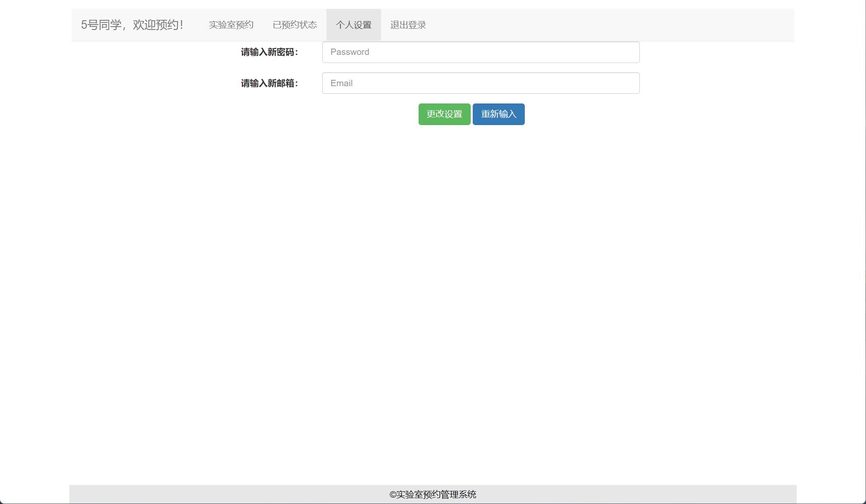The width and height of the screenshot is (866, 504).
Task: Click the highlighted active tab 个人设置
Action: 354,25
